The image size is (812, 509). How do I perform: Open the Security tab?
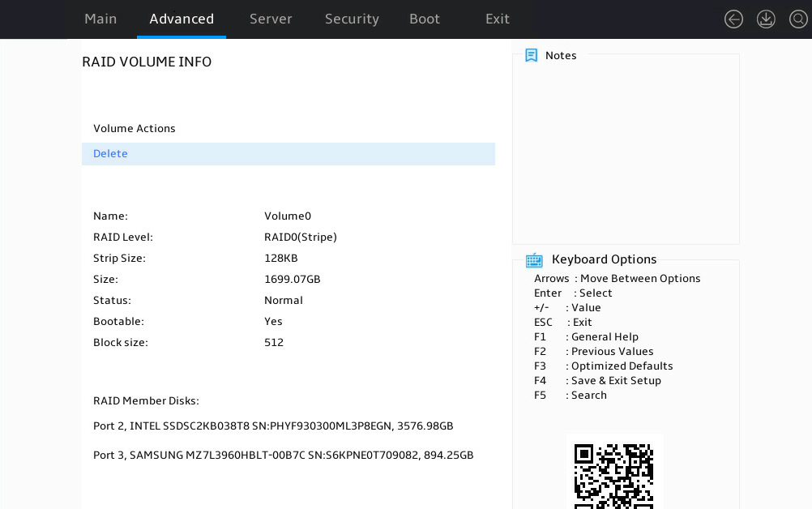(x=353, y=19)
